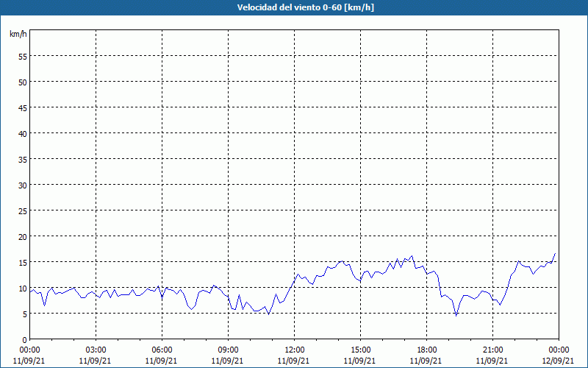This screenshot has width=588, height=368.
Task: Select the 50 value on the y-axis
Action: pyautogui.click(x=23, y=82)
